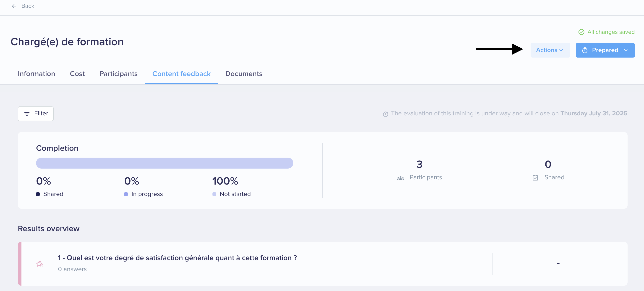Click the Completion progress bar
This screenshot has width=644, height=291.
pos(165,163)
